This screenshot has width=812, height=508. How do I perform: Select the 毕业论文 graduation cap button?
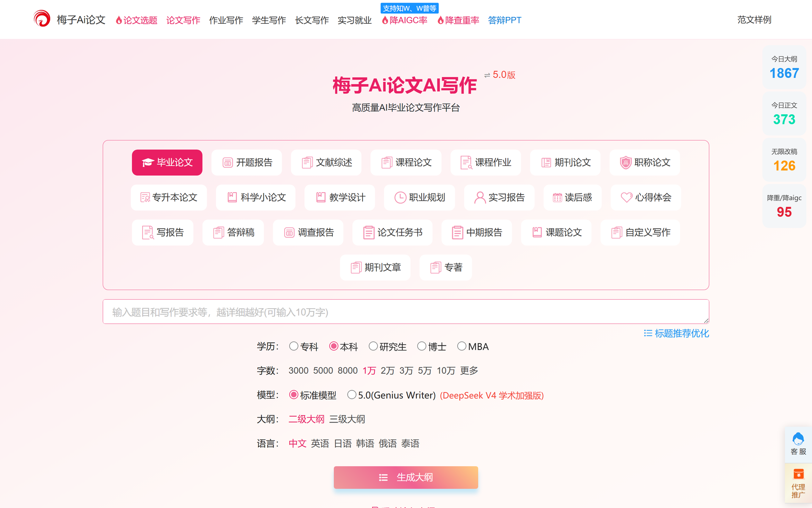pyautogui.click(x=167, y=163)
